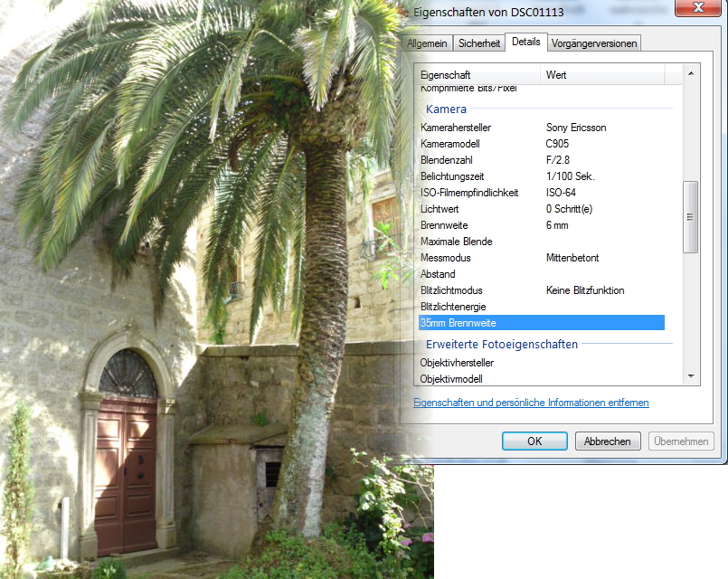
Task: Select the Erweiterte Fotoeigenschaften heading
Action: [501, 344]
